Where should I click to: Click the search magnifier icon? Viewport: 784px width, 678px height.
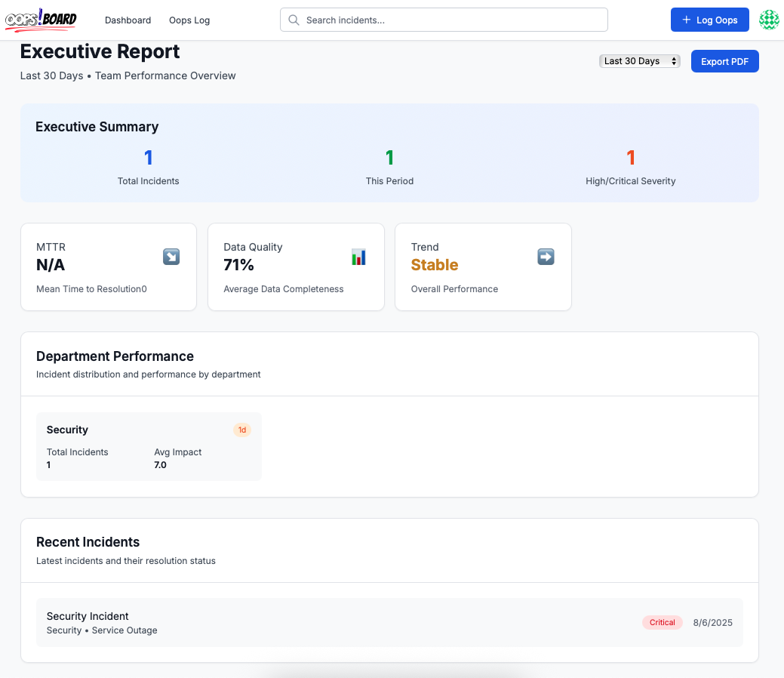point(294,20)
